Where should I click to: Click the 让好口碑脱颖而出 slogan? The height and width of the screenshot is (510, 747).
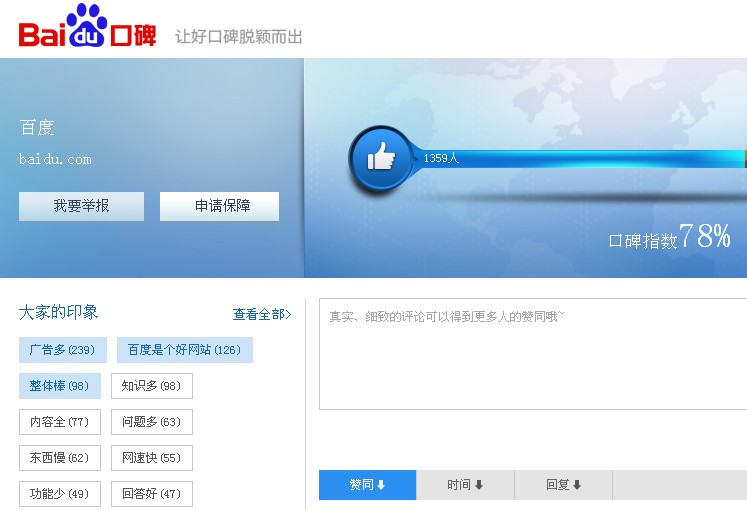click(239, 37)
